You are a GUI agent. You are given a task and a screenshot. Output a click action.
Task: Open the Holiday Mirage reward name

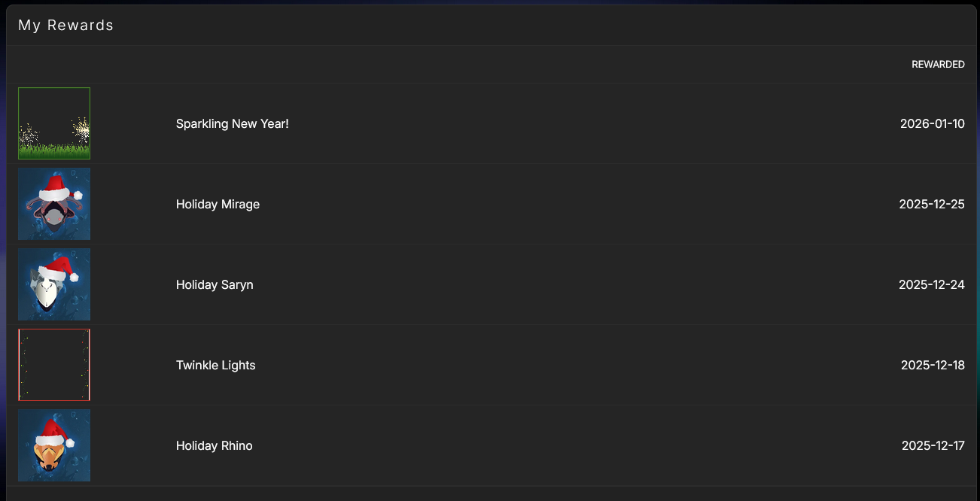point(218,204)
